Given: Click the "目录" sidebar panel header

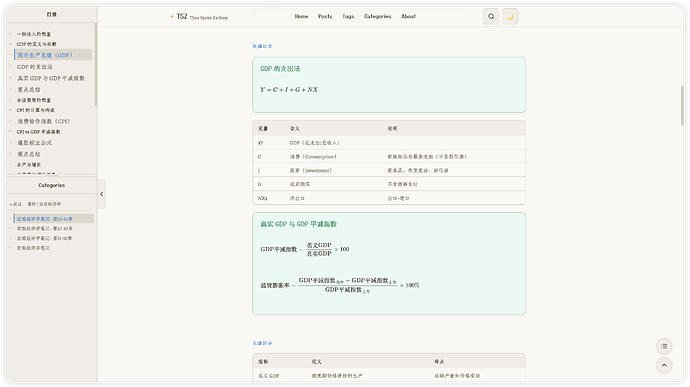Looking at the screenshot, I should [x=51, y=15].
